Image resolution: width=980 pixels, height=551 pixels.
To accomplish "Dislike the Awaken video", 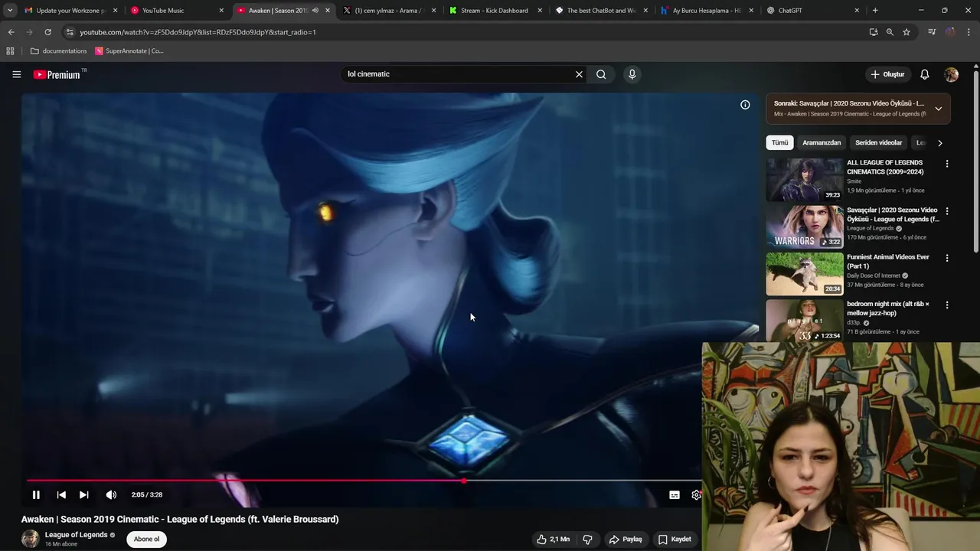I will coord(587,539).
